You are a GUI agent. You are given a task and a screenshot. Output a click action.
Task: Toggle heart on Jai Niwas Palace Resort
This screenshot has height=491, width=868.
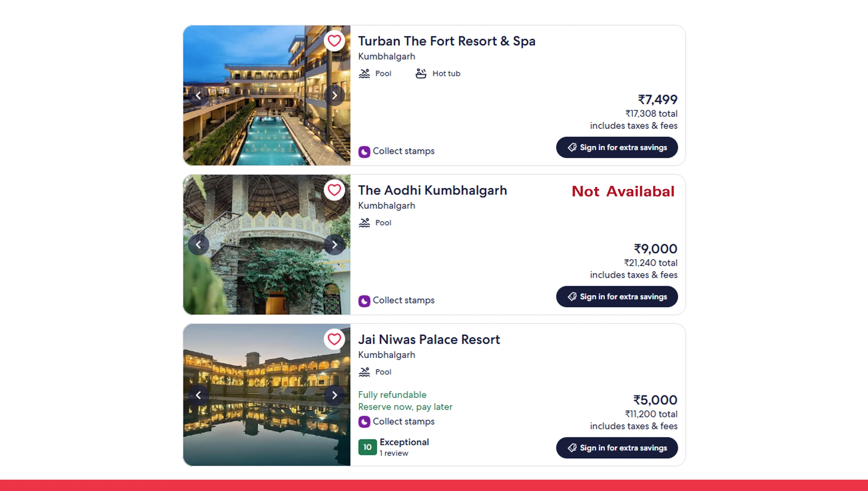tap(334, 339)
